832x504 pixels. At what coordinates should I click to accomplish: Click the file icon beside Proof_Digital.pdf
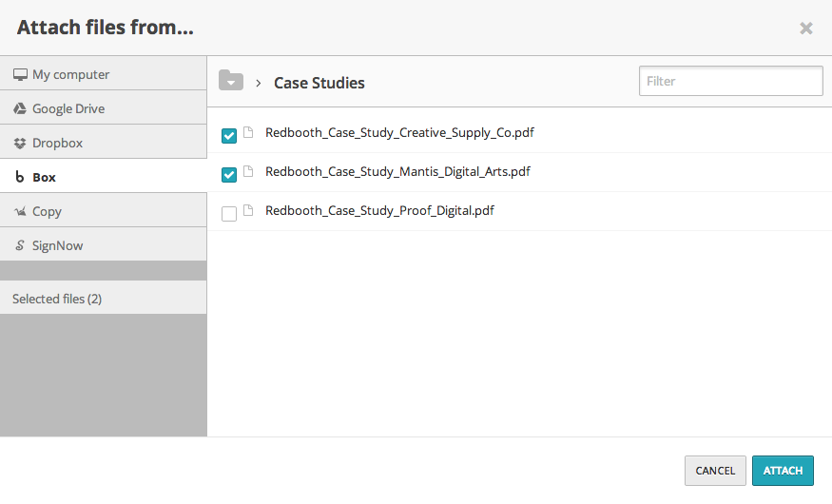[x=249, y=211]
